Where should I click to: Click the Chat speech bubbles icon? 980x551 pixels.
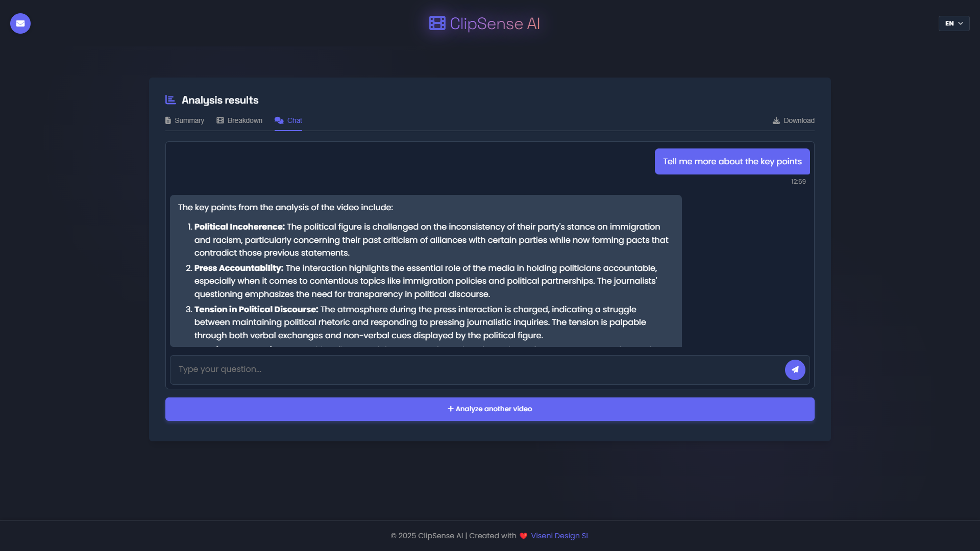coord(279,121)
